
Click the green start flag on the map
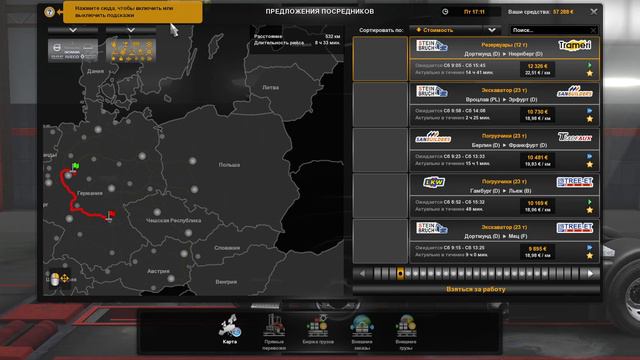coord(75,167)
